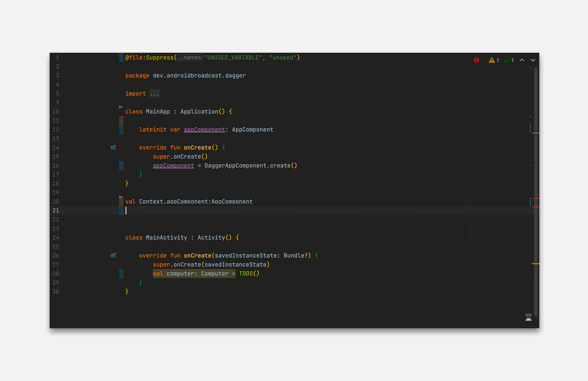Viewport: 588px width, 381px height.
Task: Expand the folded import block
Action: point(154,94)
